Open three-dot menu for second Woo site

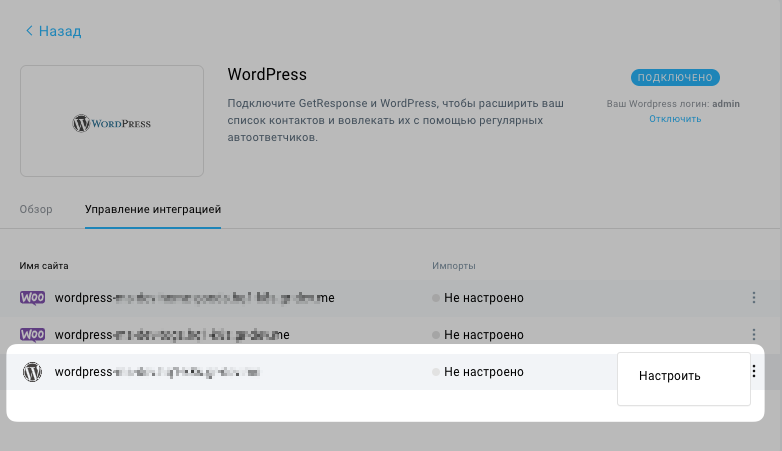pos(754,334)
